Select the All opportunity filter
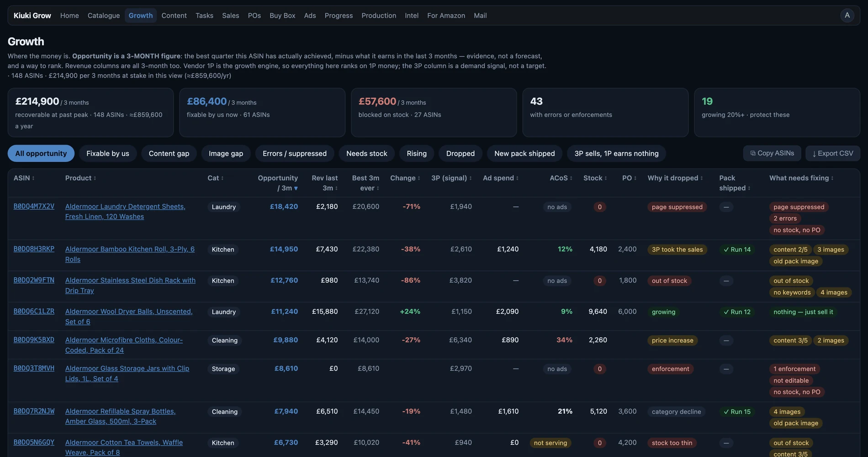The width and height of the screenshot is (868, 457). pyautogui.click(x=41, y=154)
